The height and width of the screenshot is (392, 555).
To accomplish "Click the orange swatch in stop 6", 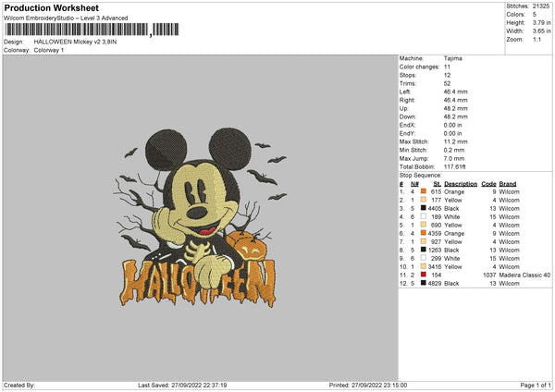I will point(423,233).
